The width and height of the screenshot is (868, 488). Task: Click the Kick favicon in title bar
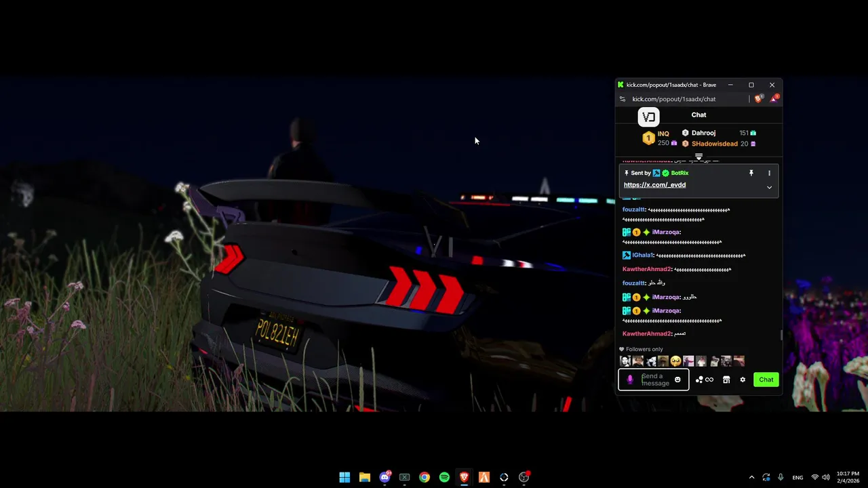620,85
